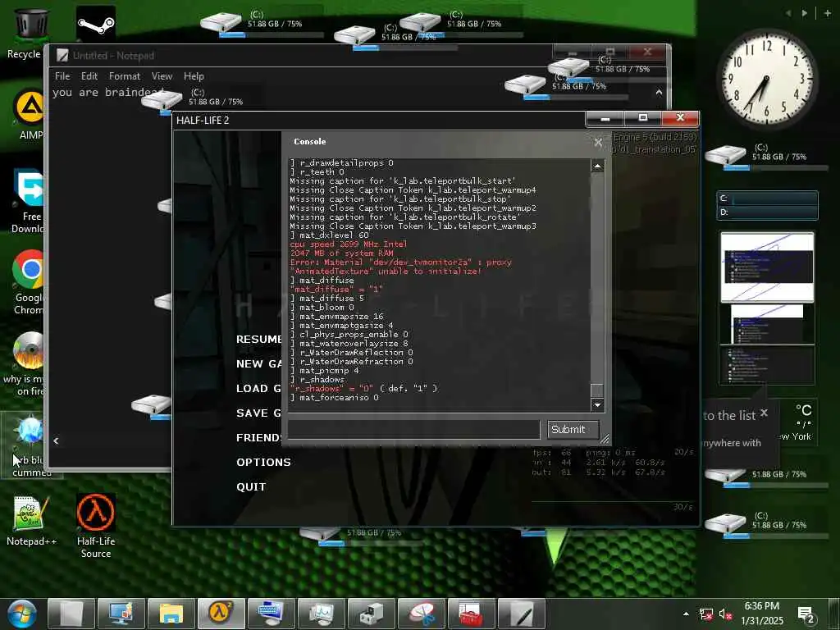Click the console Submit button
This screenshot has width=840, height=630.
pos(573,429)
